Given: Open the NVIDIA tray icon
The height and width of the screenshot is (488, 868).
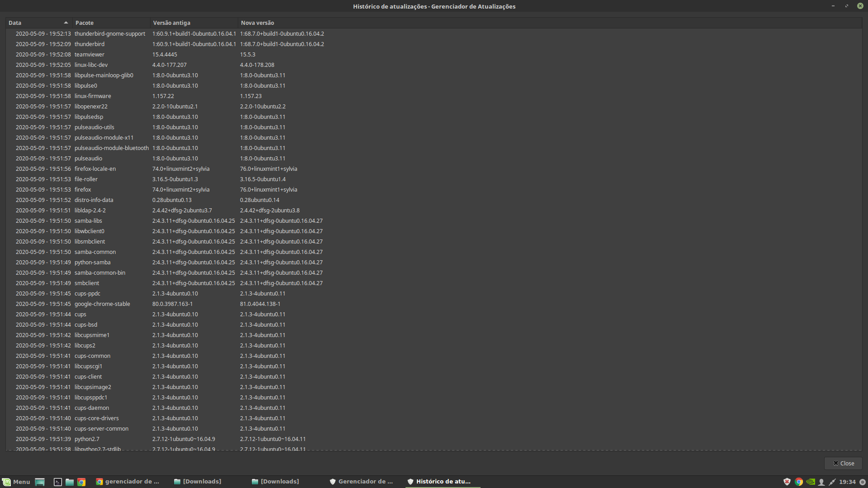Looking at the screenshot, I should [x=811, y=482].
